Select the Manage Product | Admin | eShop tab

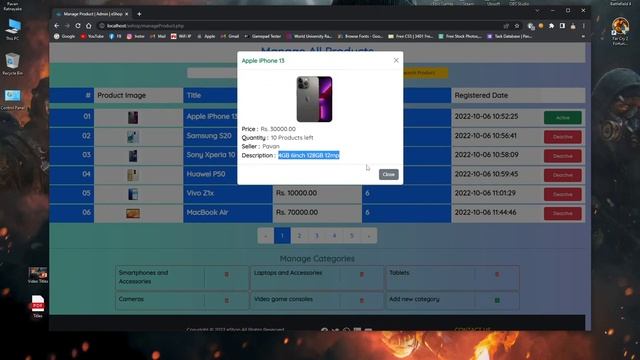pos(92,14)
